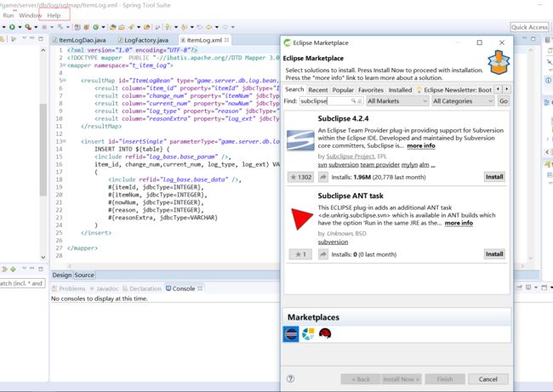Collapse the resultMap fold at line 5
The image size is (553, 392).
pyautogui.click(x=65, y=81)
